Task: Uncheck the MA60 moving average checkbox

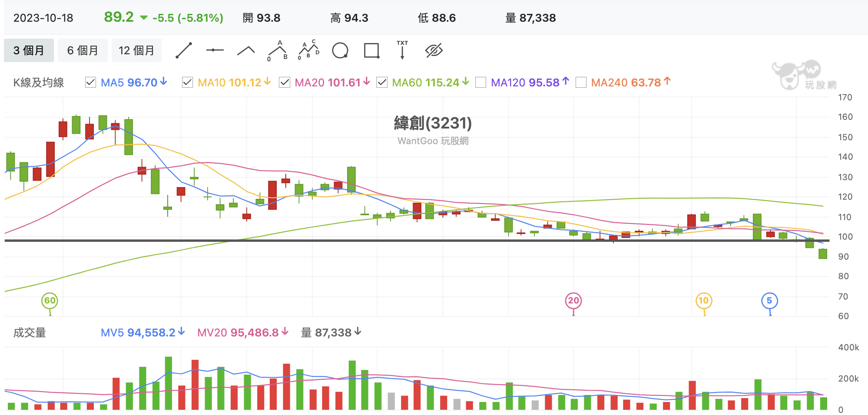Action: point(382,82)
